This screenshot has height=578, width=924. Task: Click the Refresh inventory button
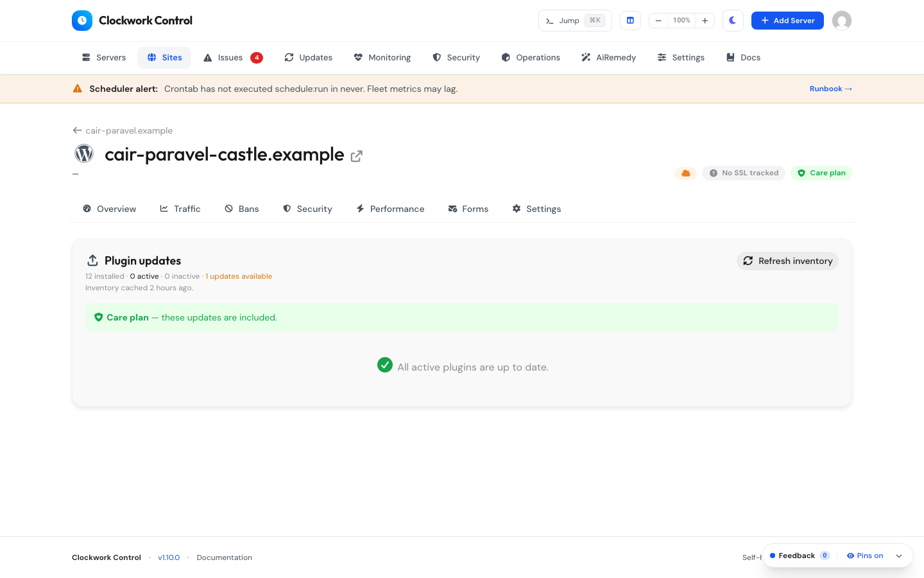point(787,261)
